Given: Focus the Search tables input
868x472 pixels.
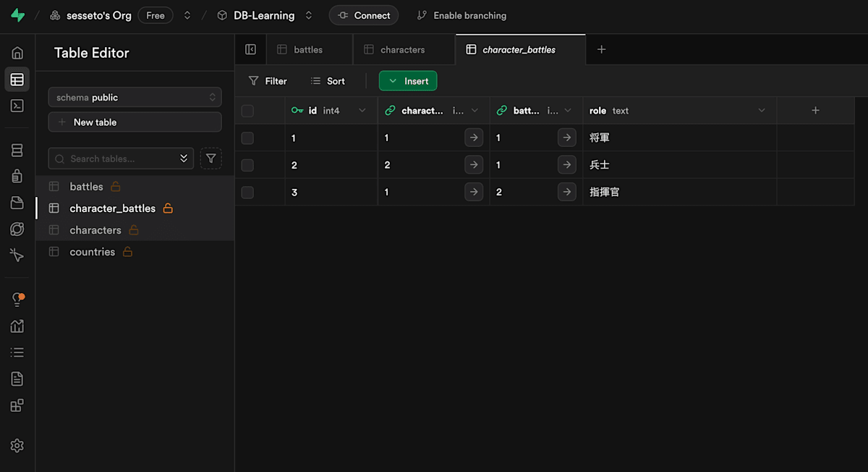Looking at the screenshot, I should pyautogui.click(x=122, y=159).
